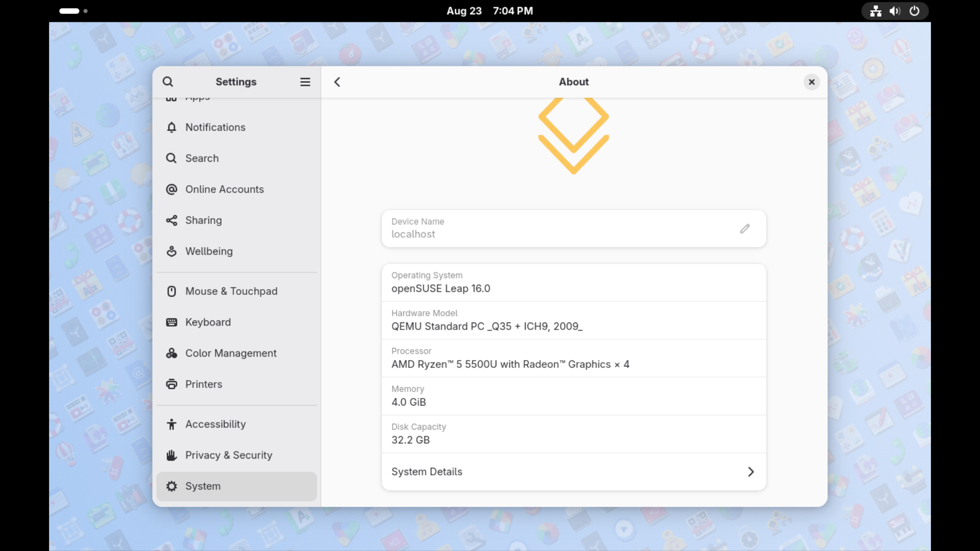
Task: Click the Disk Capacity label
Action: tap(419, 427)
